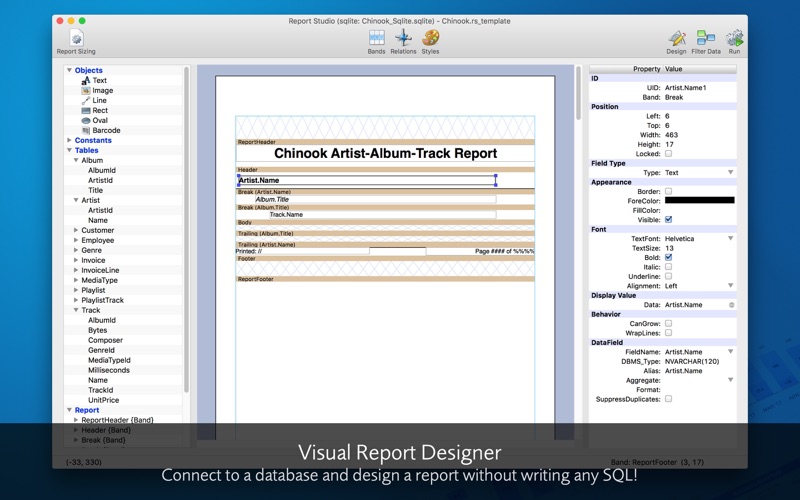Select UnitPrice field in Track table

[103, 400]
